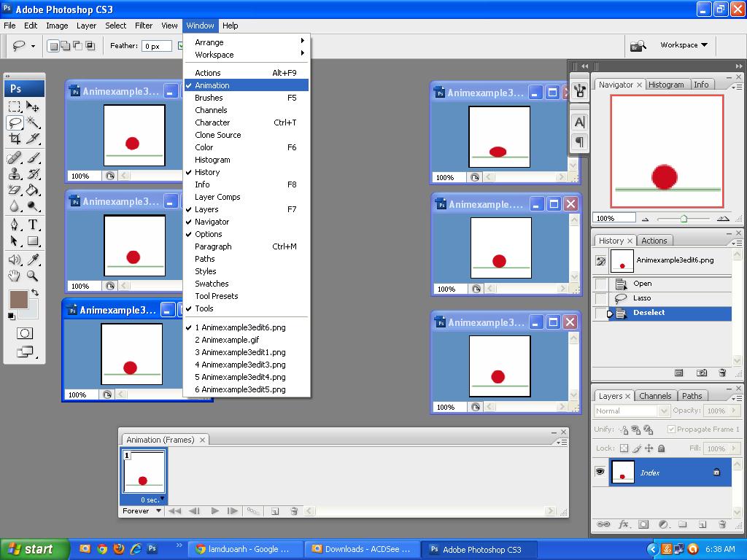Select the Rectangular Marquee tool
747x560 pixels.
15,106
